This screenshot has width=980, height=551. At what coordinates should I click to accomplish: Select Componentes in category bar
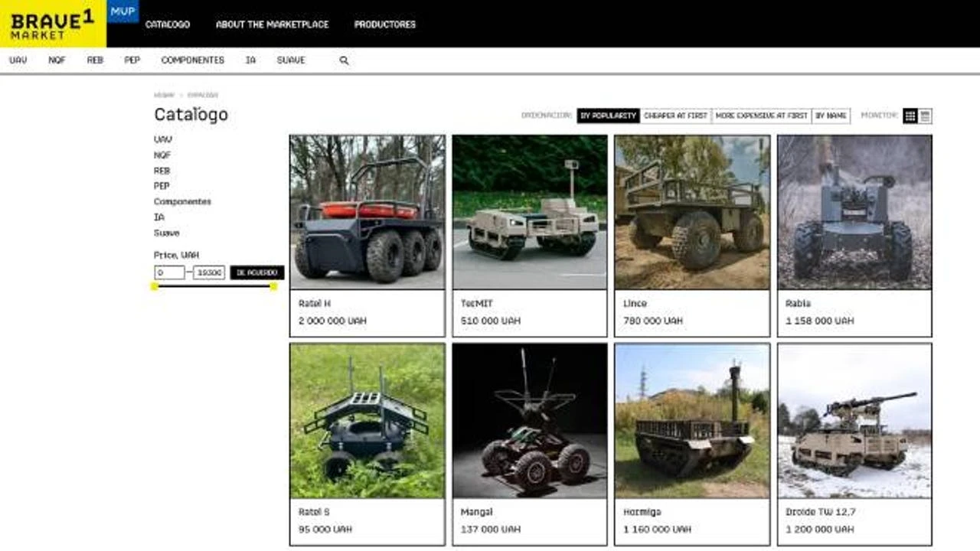[193, 60]
